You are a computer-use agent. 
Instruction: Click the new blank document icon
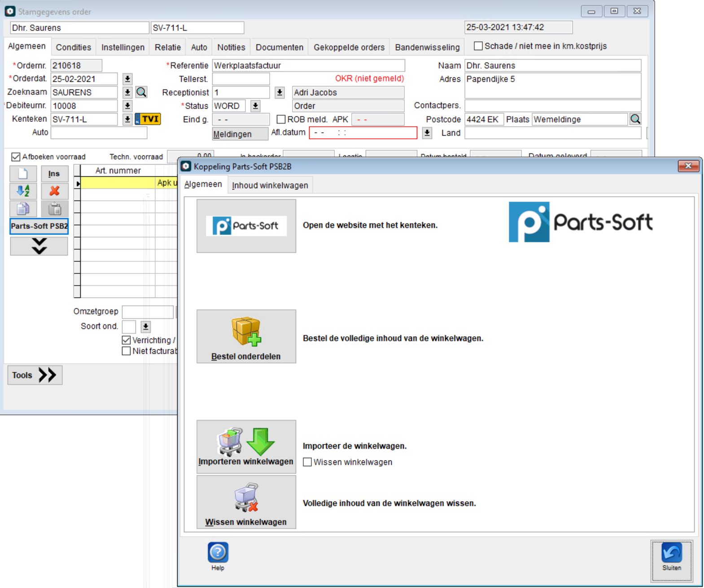coord(23,174)
